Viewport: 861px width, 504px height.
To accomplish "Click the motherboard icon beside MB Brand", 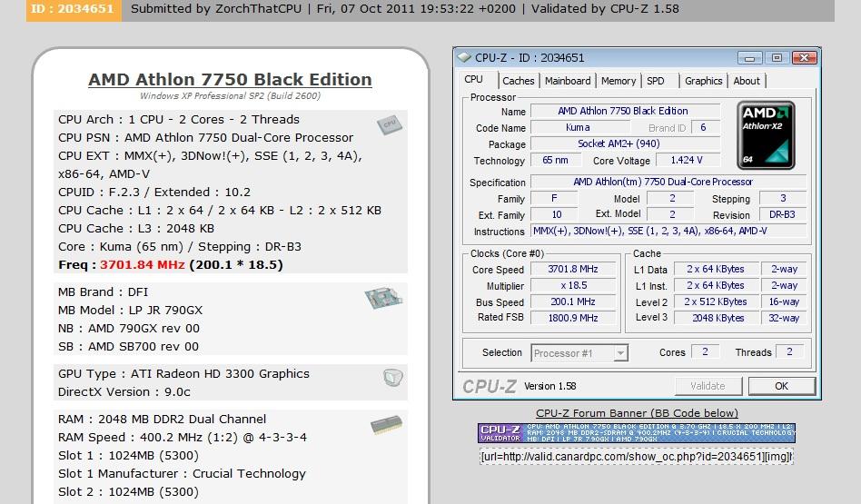I will point(383,298).
